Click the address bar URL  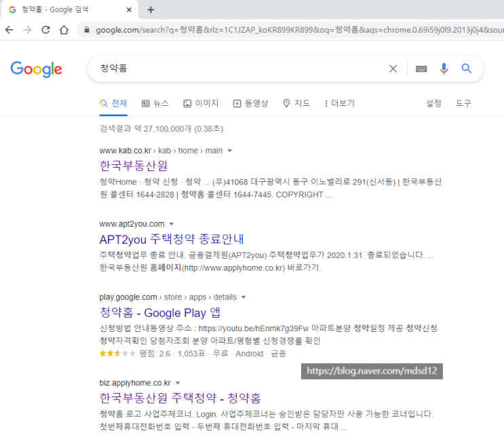(x=299, y=30)
